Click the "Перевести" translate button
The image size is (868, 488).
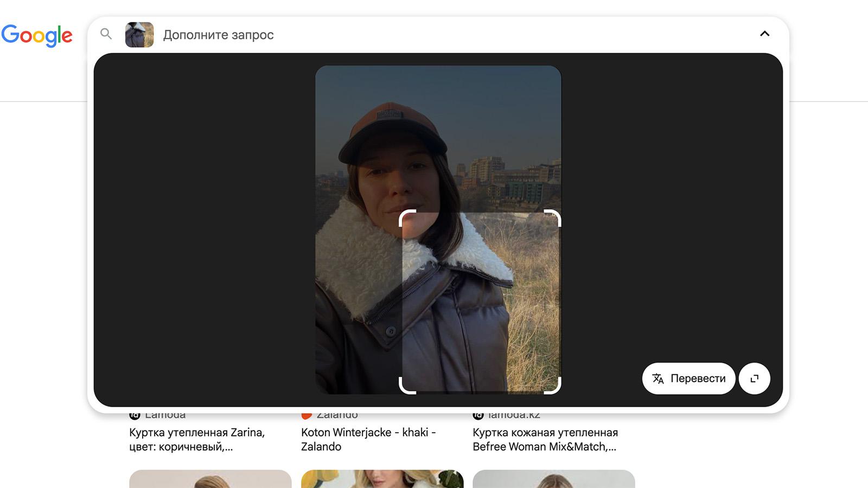(688, 378)
